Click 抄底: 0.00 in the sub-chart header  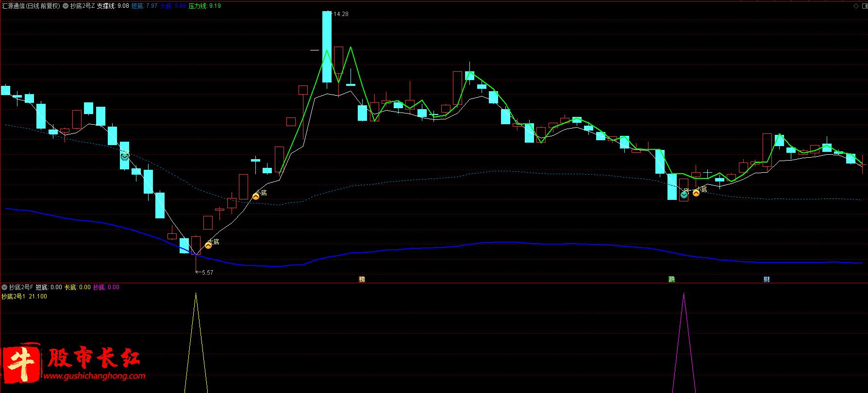click(x=106, y=287)
